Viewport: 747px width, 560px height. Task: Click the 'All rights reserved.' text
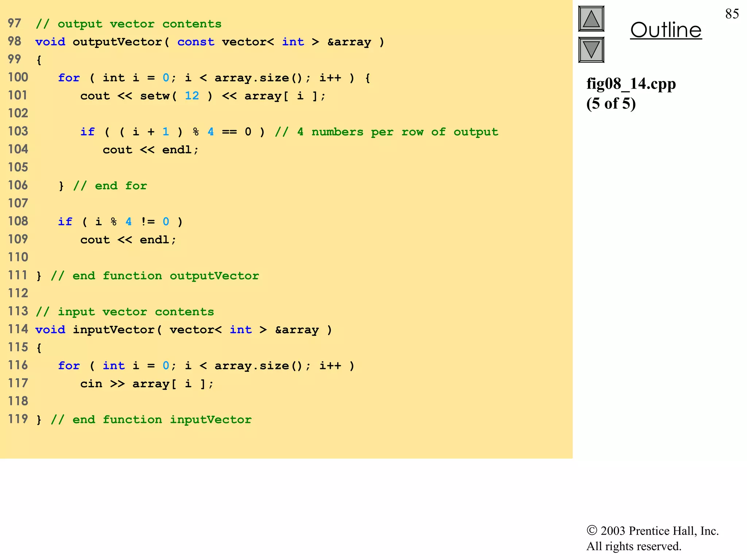point(634,546)
